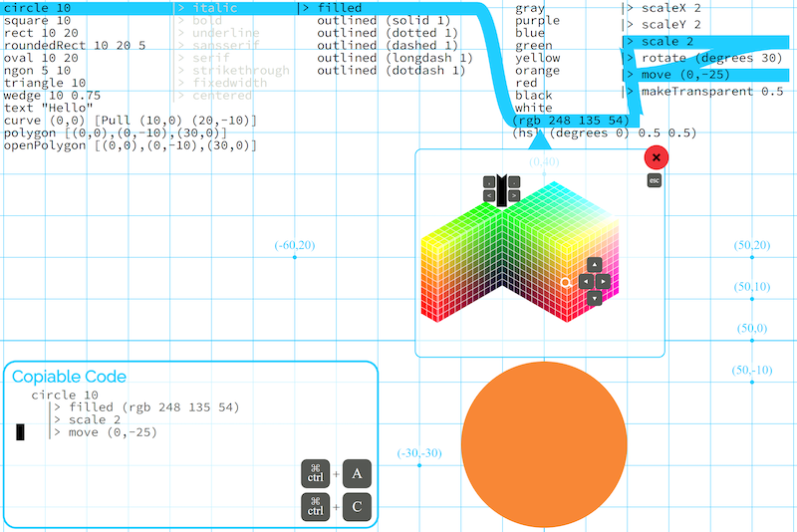Click the left arrow in color cube
The image size is (797, 532).
tap(584, 282)
